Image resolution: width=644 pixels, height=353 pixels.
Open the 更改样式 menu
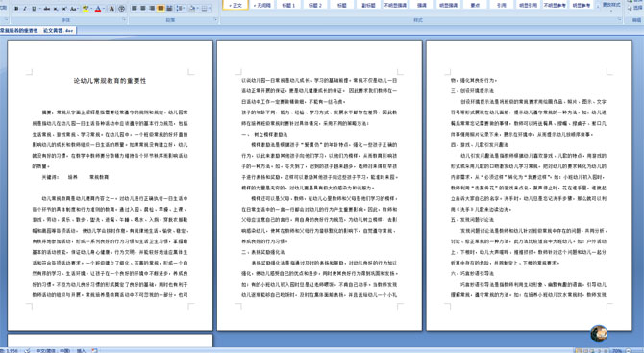pos(611,5)
